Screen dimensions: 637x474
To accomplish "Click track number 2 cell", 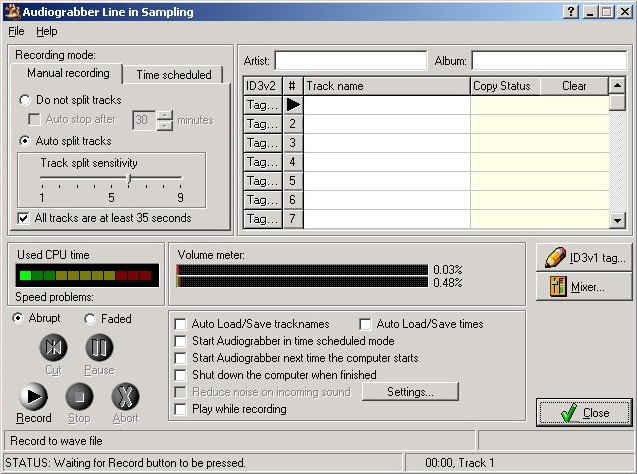I will click(293, 124).
